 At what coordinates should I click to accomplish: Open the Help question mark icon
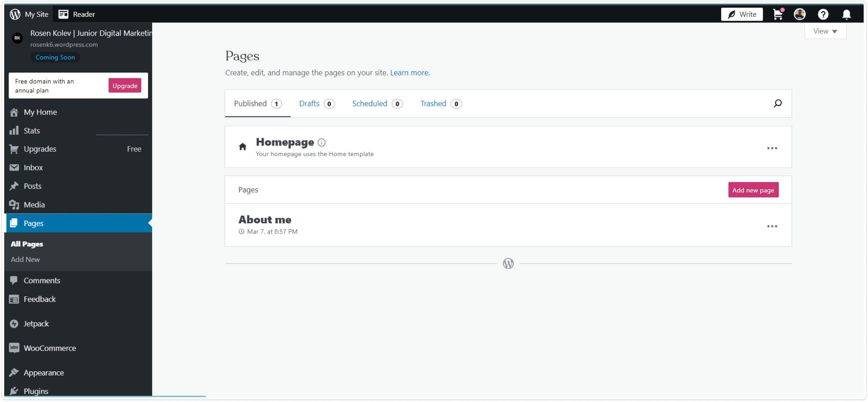point(823,14)
